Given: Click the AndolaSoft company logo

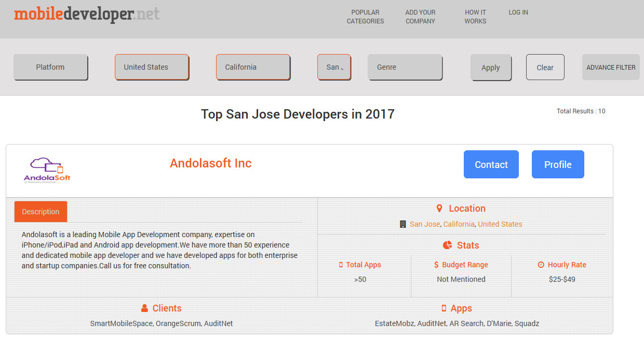Looking at the screenshot, I should pos(47,170).
